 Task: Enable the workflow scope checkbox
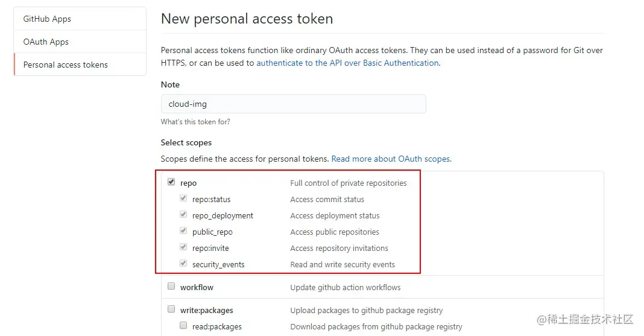[x=171, y=287]
